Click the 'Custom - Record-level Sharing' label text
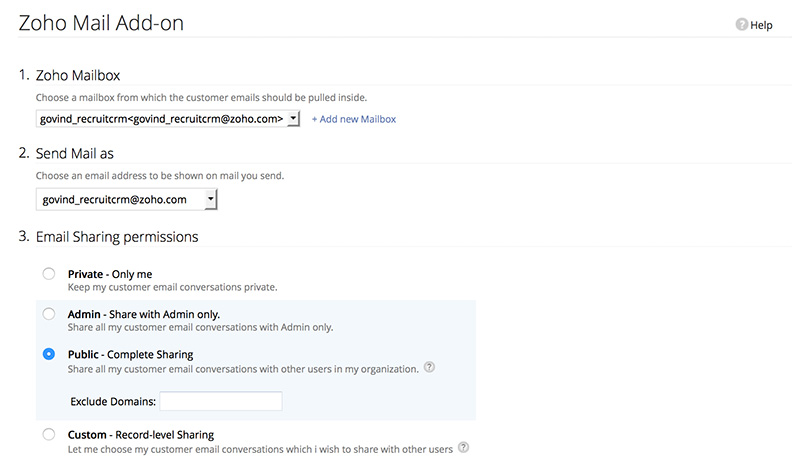 point(140,435)
